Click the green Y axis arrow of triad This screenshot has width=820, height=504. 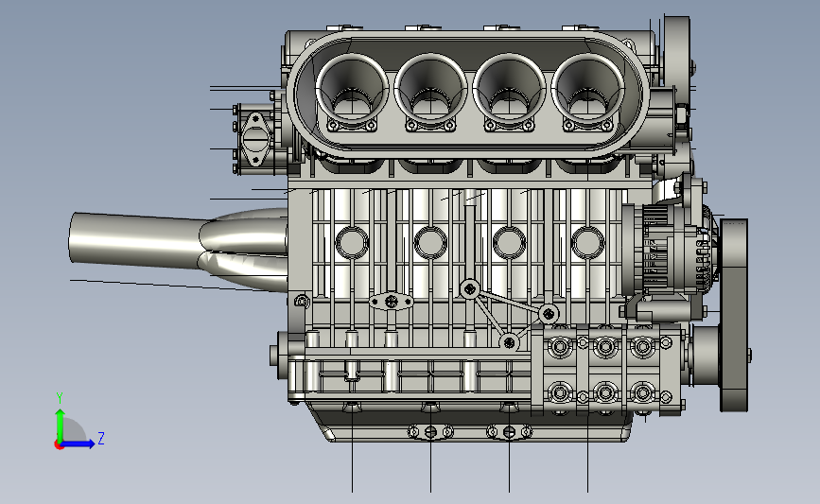61,426
